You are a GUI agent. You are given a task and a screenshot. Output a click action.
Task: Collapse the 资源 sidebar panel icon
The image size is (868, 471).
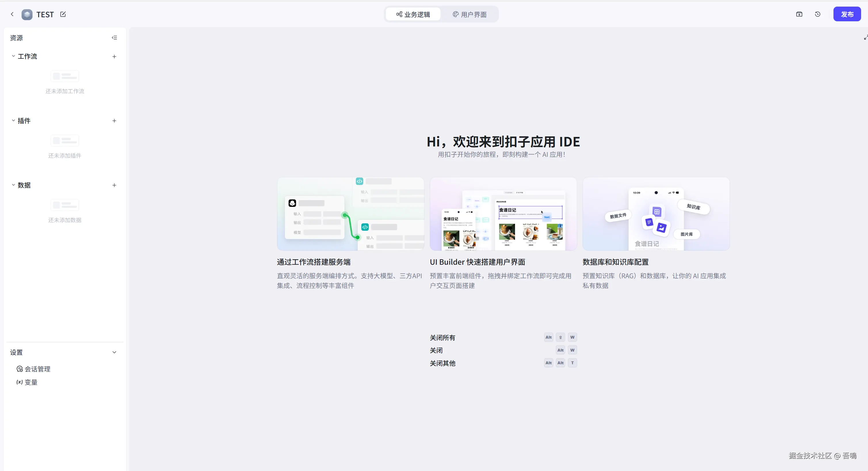114,38
